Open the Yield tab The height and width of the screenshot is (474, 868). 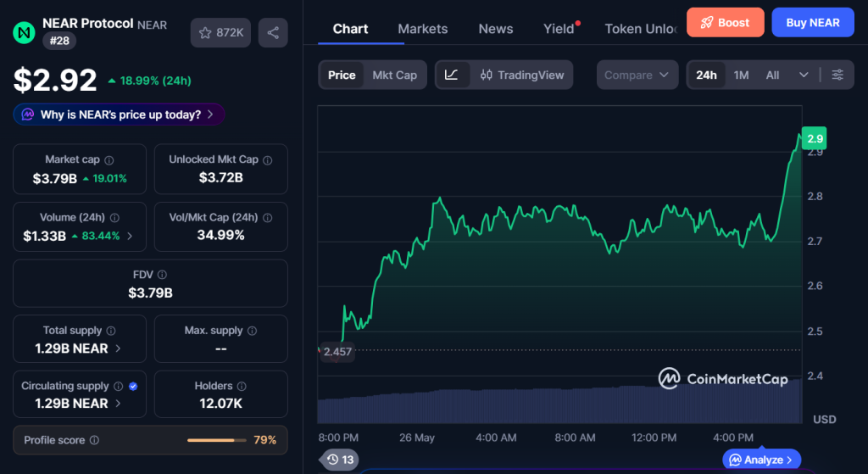pos(559,29)
